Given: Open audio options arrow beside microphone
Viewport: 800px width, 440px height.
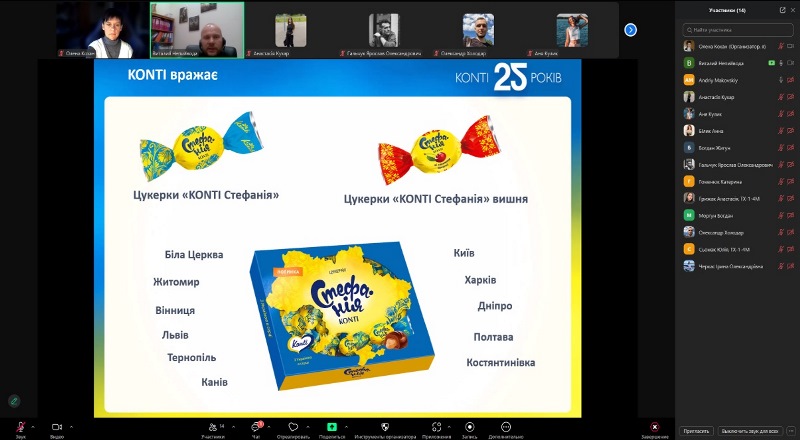Looking at the screenshot, I should pos(33,427).
